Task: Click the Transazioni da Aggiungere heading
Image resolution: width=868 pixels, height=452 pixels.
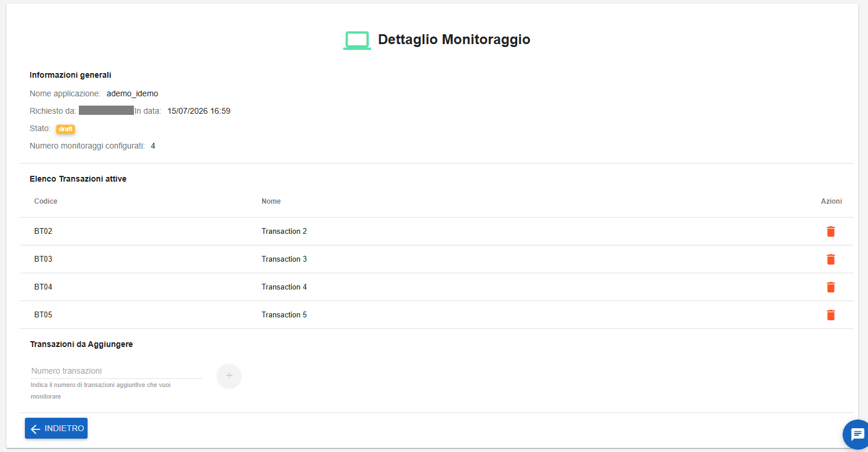Action: tap(81, 344)
